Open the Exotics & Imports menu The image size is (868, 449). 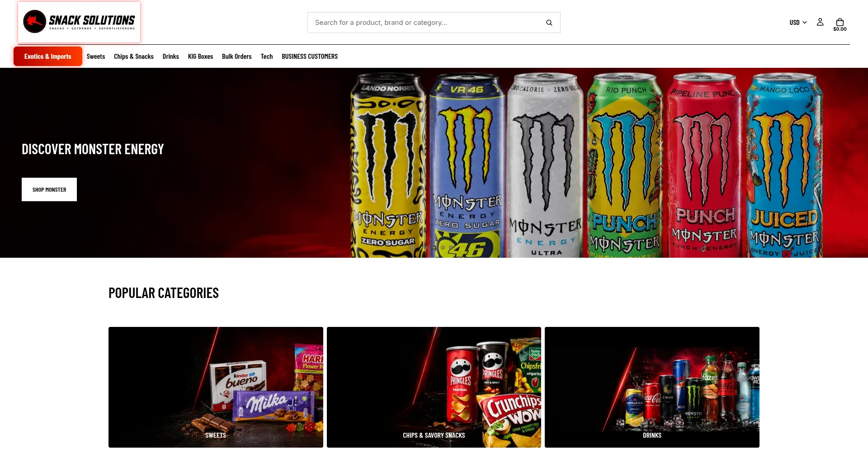[48, 57]
